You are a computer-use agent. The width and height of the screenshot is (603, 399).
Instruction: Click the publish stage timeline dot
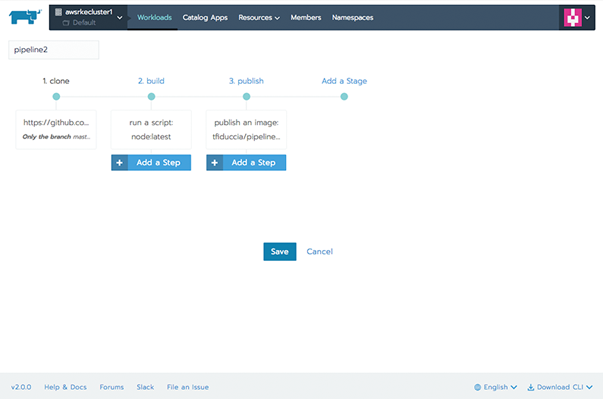[x=247, y=96]
